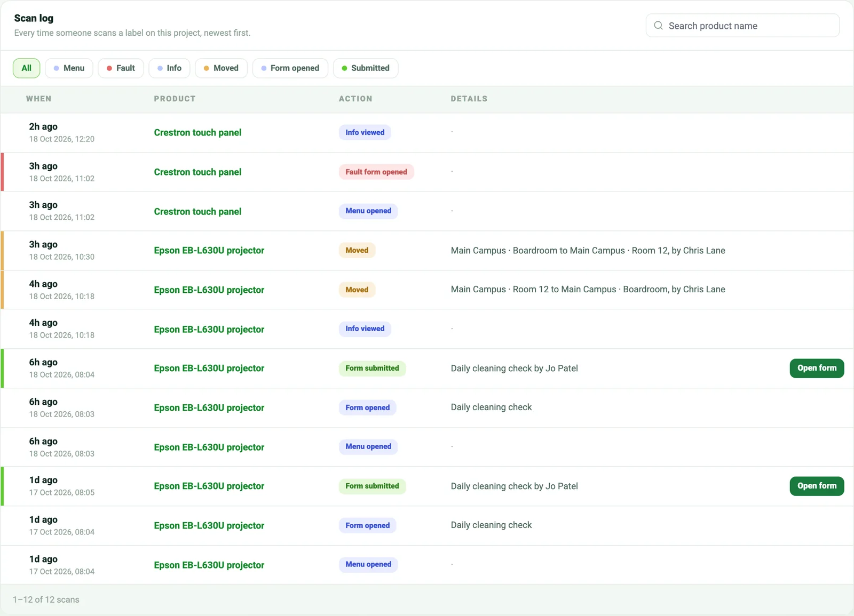The image size is (854, 616).
Task: Click the PRODUCT column header
Action: click(175, 99)
